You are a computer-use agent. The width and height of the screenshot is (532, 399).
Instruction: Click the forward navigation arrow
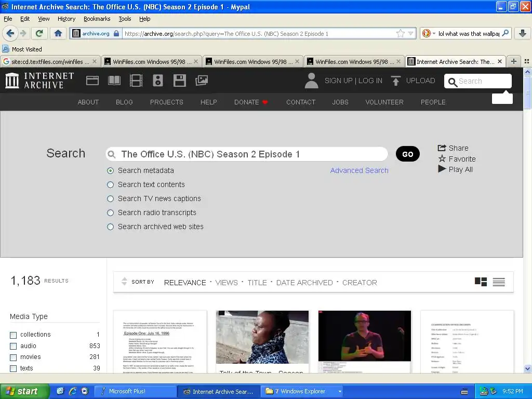(x=23, y=33)
